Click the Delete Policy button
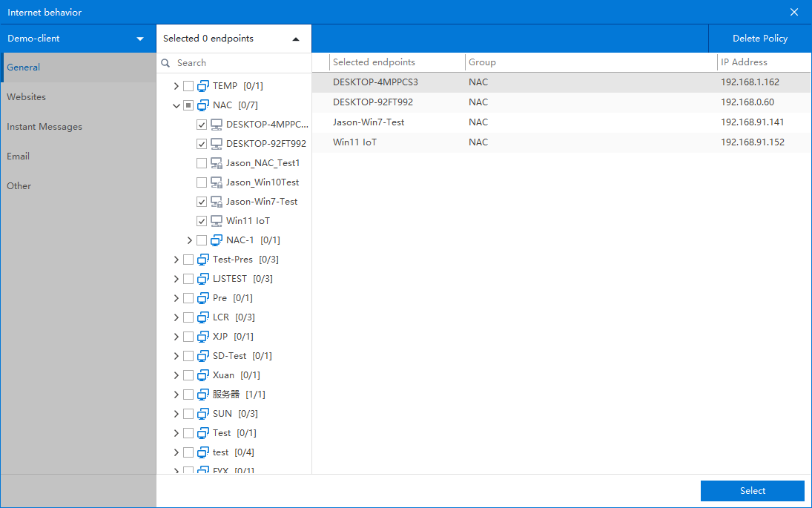The image size is (812, 508). (x=760, y=39)
